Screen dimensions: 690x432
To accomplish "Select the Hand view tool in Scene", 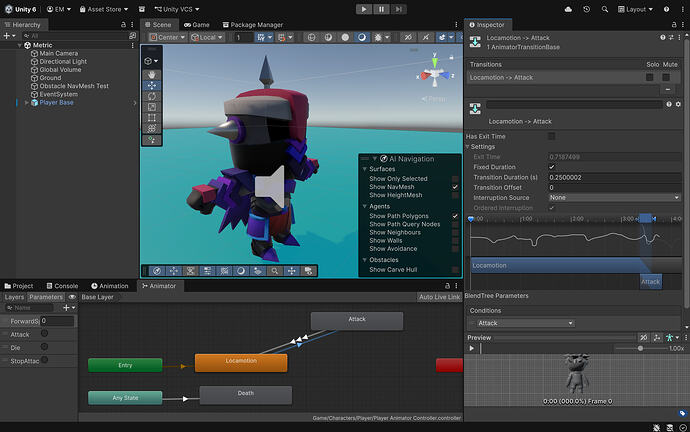I will click(x=152, y=75).
